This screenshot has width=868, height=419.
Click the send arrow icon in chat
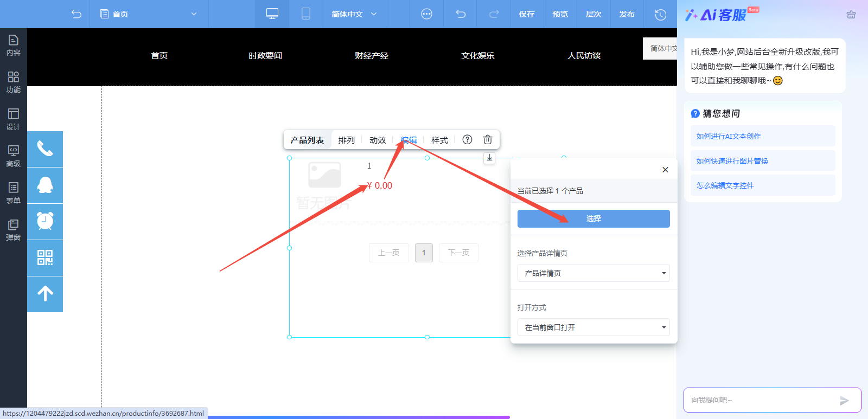[x=844, y=401]
